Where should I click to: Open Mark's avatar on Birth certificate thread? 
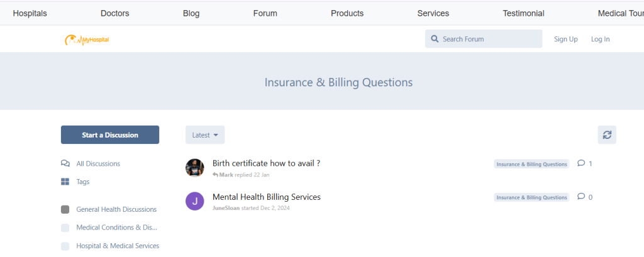coord(195,168)
